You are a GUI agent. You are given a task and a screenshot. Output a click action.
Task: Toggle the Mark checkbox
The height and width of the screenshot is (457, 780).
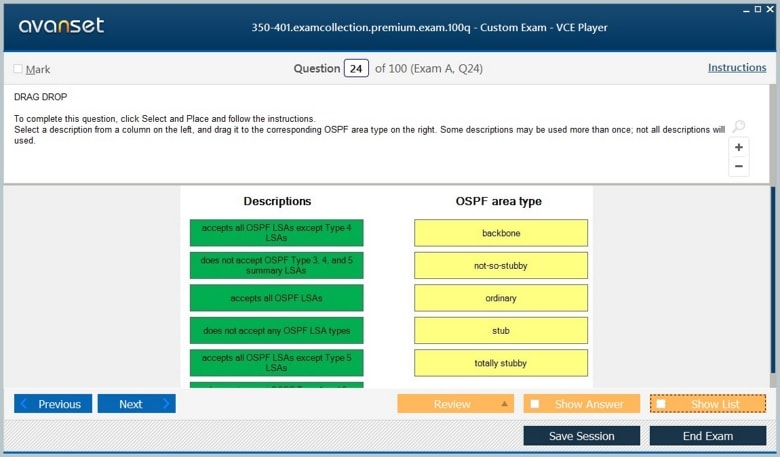18,69
